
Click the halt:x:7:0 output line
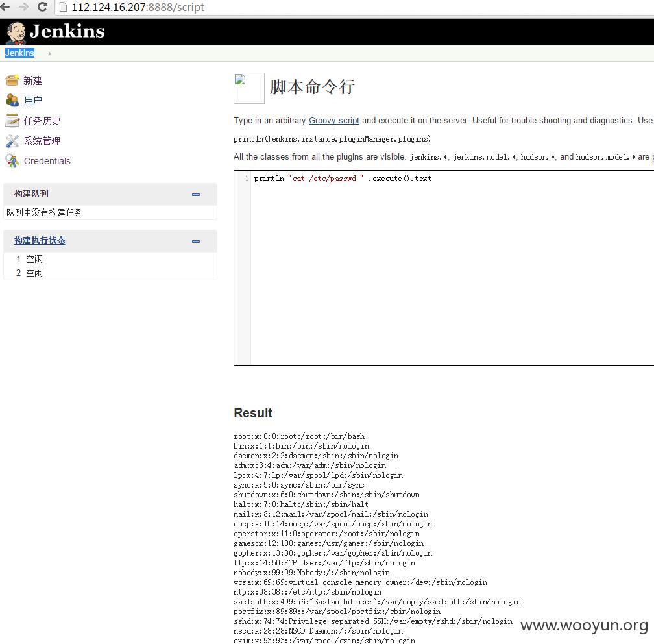click(x=301, y=504)
